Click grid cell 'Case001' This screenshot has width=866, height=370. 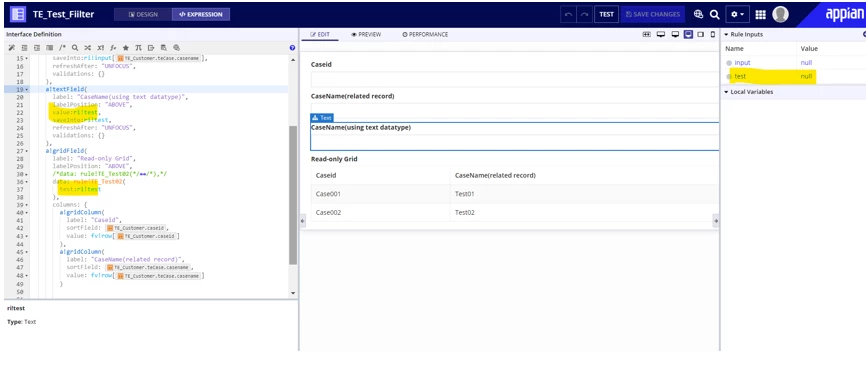(x=327, y=194)
